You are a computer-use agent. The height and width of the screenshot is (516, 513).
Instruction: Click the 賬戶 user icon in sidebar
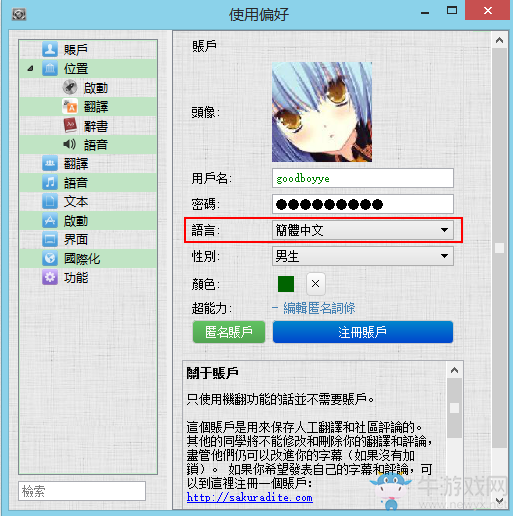click(x=50, y=49)
